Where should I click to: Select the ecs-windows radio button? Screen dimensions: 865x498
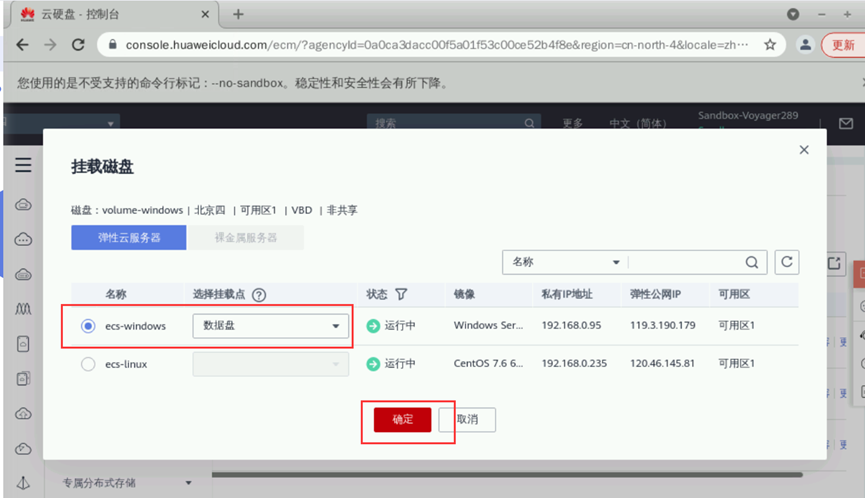coord(88,326)
